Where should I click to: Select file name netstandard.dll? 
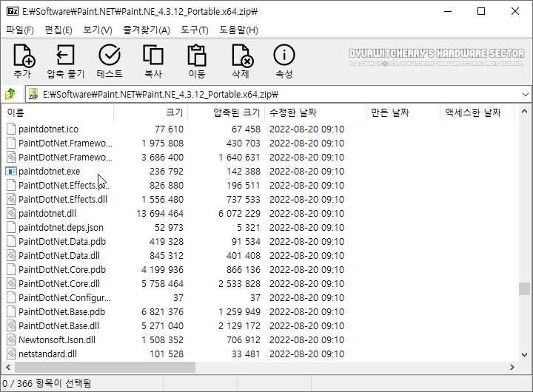(x=47, y=354)
